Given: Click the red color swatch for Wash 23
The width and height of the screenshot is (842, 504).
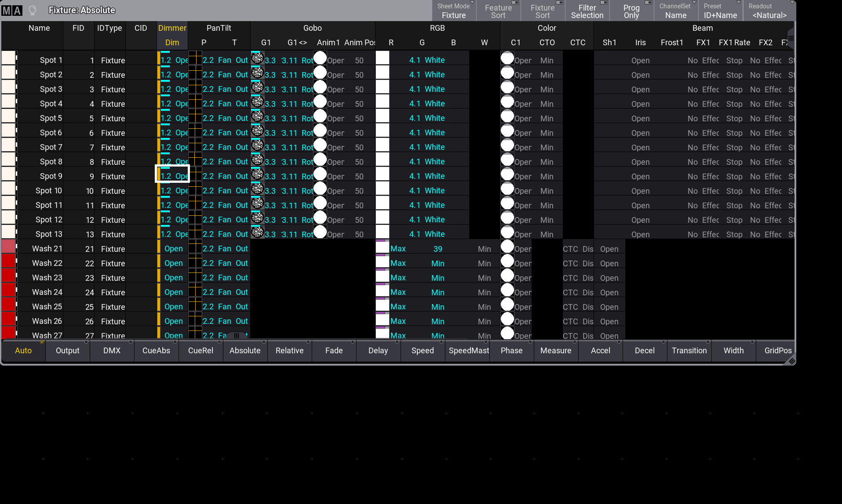Looking at the screenshot, I should pos(9,276).
